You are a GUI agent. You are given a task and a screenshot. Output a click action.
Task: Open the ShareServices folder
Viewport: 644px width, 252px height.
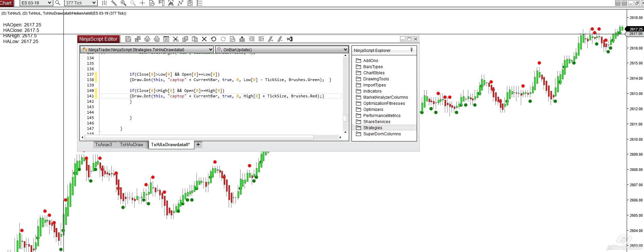[373, 122]
